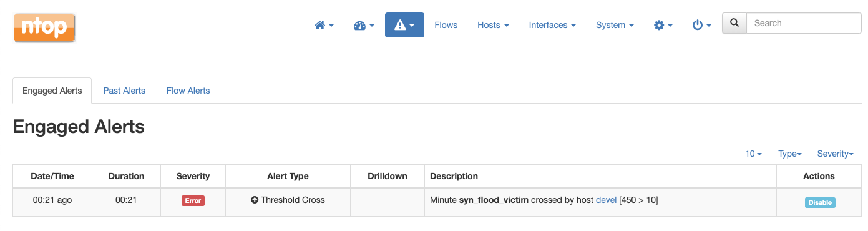The height and width of the screenshot is (231, 868).
Task: Open the dashboard gauge icon menu
Action: [364, 25]
